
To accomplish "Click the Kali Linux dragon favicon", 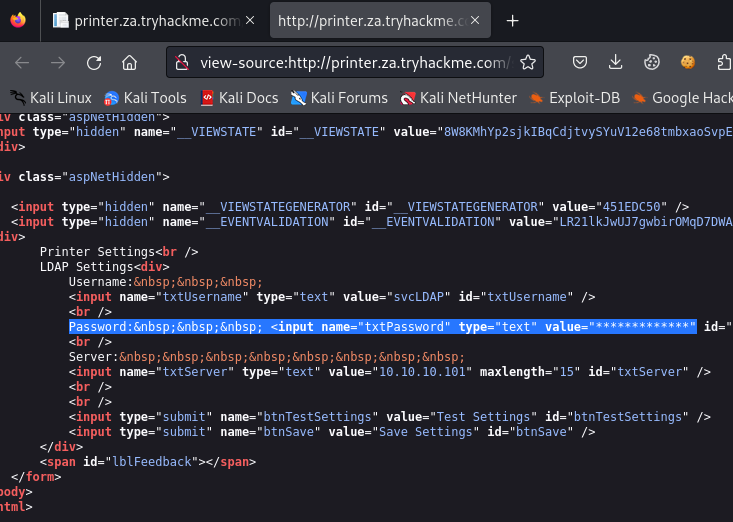I will [x=18, y=98].
